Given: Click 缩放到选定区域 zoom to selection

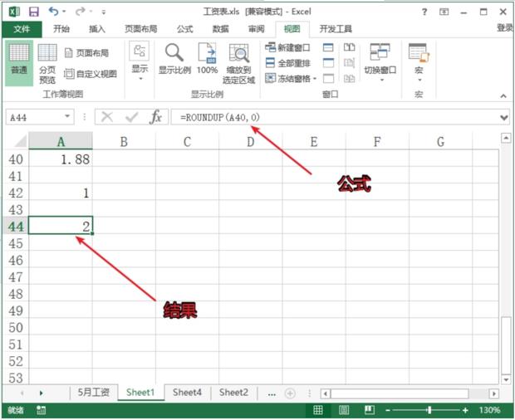Looking at the screenshot, I should coord(239,63).
